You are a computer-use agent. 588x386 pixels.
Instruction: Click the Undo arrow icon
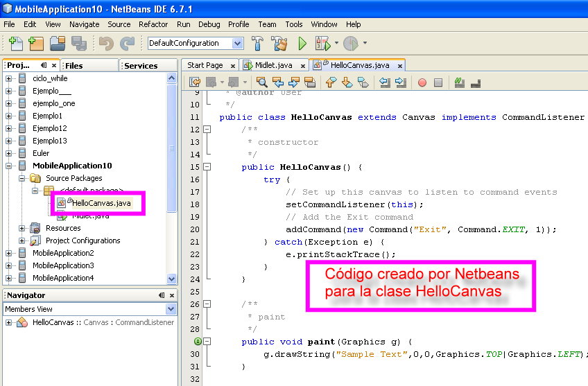[x=106, y=44]
